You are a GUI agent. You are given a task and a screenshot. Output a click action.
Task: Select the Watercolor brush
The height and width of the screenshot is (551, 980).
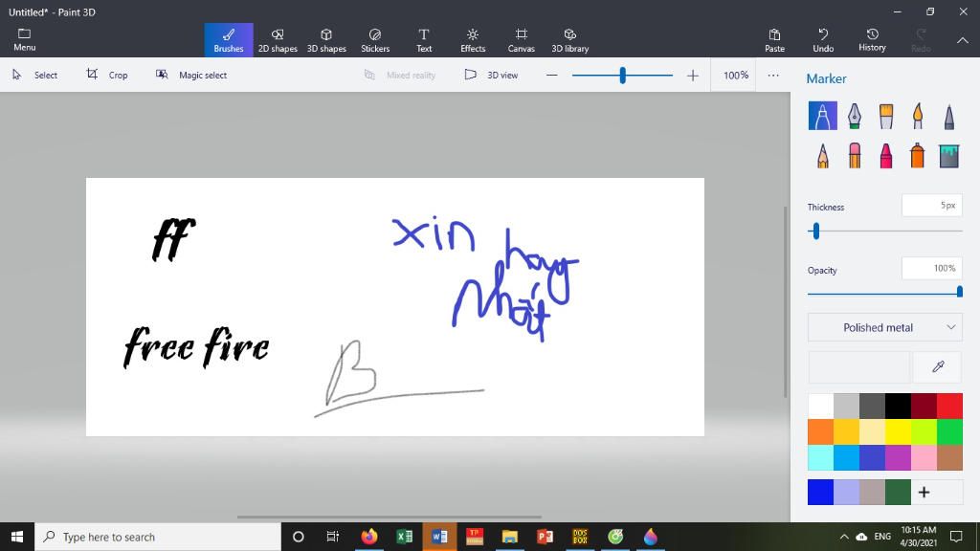(x=918, y=116)
